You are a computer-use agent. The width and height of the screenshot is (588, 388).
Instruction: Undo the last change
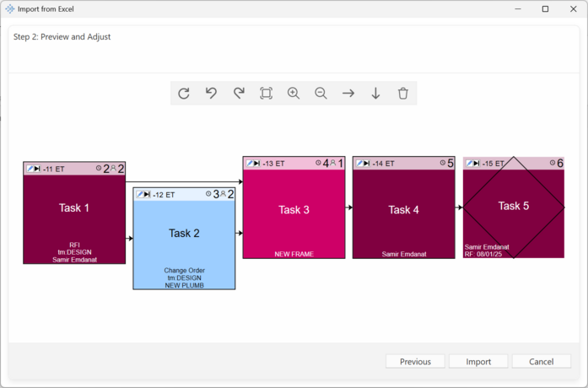211,94
